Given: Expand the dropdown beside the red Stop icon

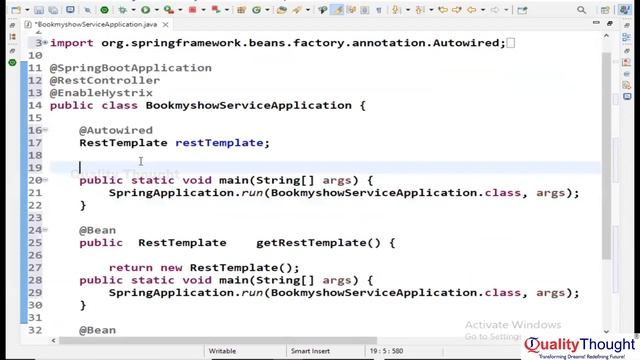Looking at the screenshot, I should coord(203,10).
